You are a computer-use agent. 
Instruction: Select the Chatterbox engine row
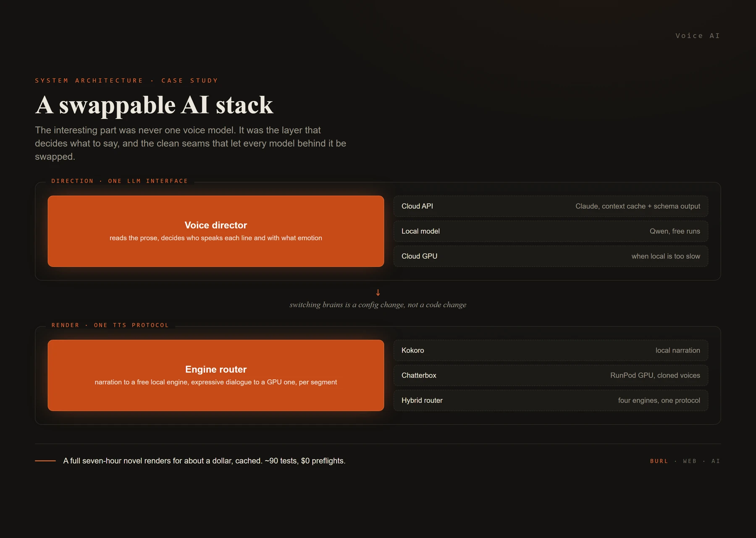tap(551, 375)
